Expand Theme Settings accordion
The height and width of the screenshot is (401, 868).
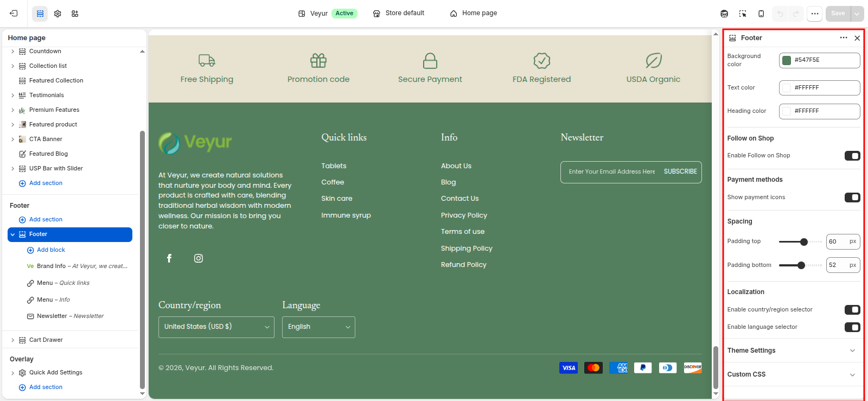(793, 351)
